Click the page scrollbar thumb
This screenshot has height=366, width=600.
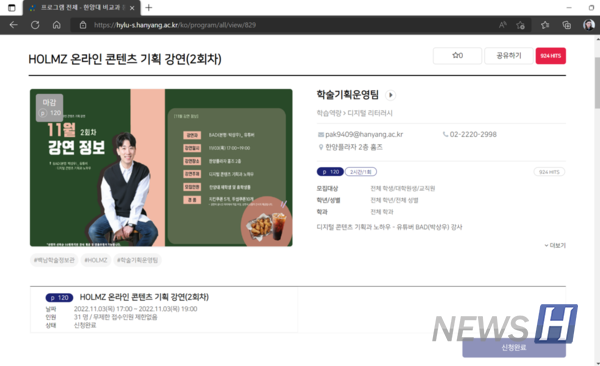pyautogui.click(x=597, y=82)
